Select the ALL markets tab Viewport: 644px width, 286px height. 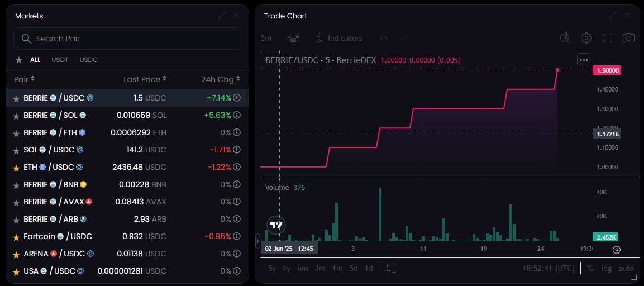click(x=35, y=60)
